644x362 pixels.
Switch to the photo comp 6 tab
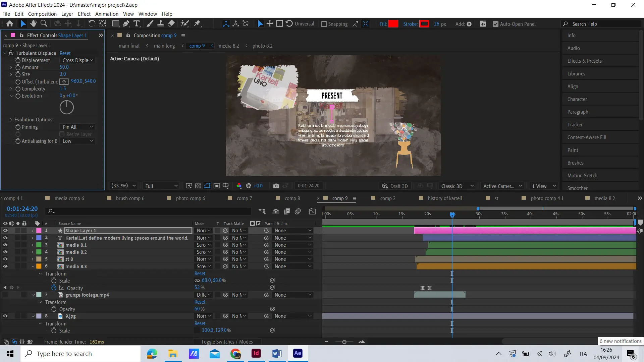click(x=190, y=198)
